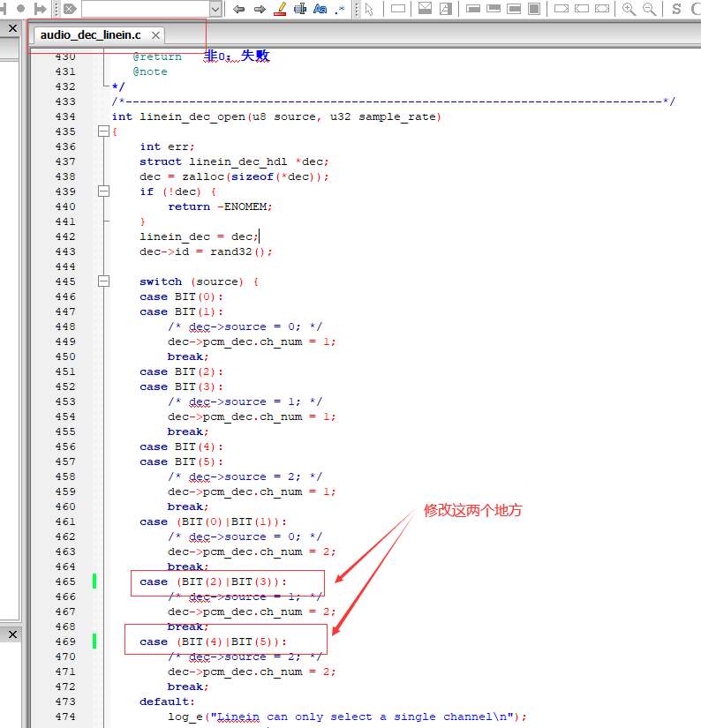The width and height of the screenshot is (701, 728).
Task: Click 'return -ENOMEM;' statement
Action: [x=220, y=206]
